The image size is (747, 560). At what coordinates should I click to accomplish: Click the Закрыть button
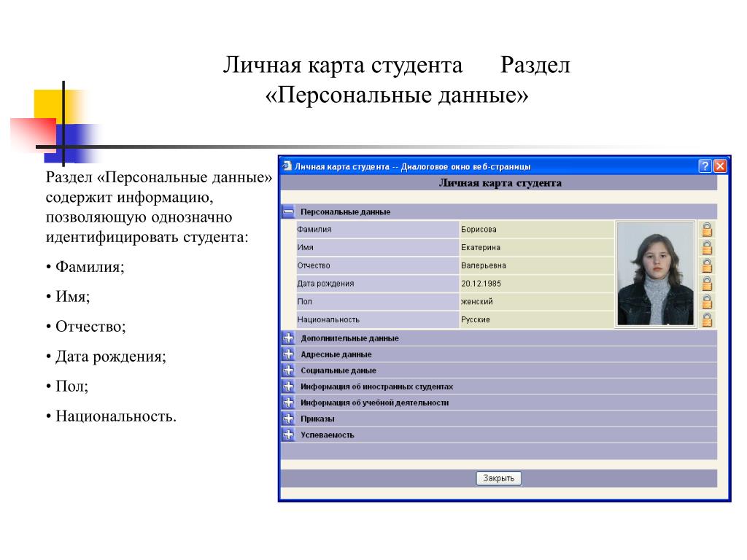[499, 478]
